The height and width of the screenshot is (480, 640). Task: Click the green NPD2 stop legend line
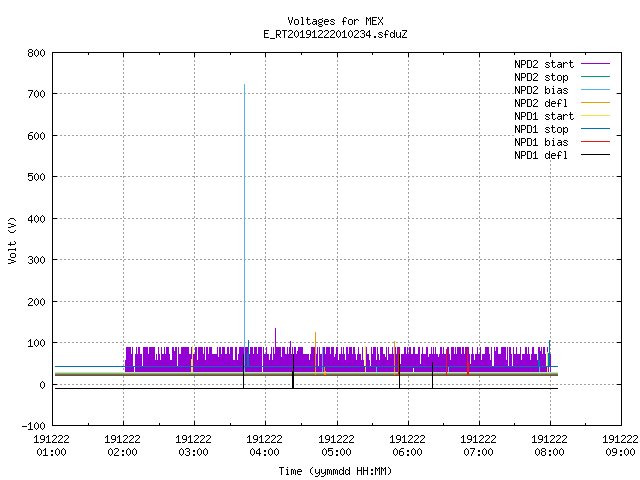pyautogui.click(x=596, y=76)
